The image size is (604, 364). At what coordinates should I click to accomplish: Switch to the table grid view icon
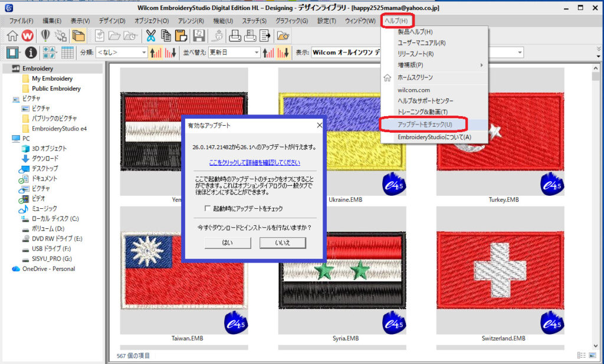click(68, 53)
